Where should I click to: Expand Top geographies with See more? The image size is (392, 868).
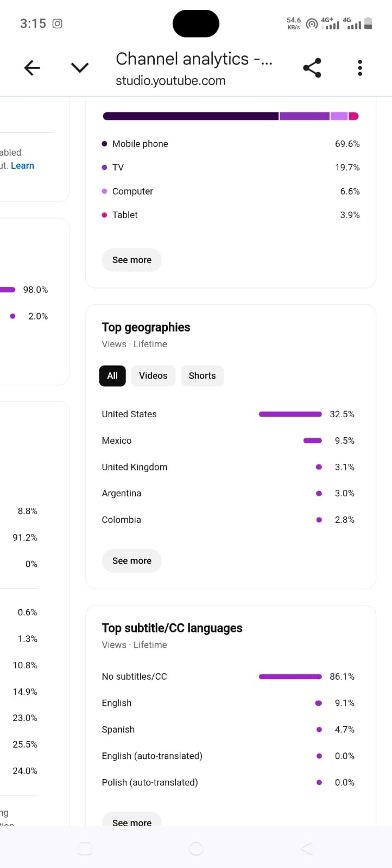132,561
